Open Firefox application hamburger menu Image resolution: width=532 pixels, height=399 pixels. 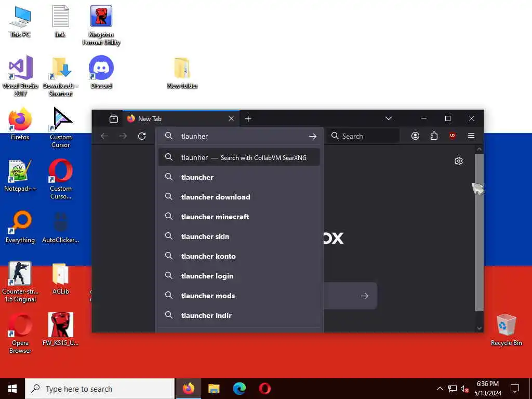pos(471,136)
